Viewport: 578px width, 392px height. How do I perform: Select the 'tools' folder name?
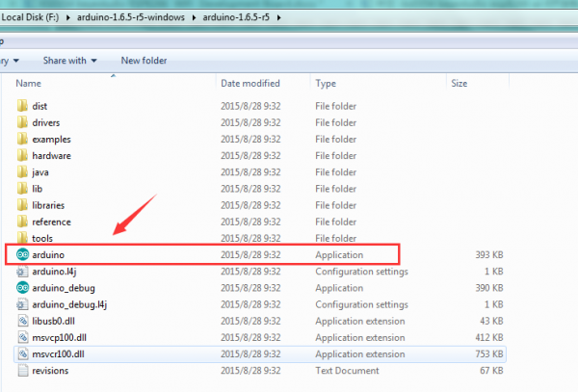click(x=42, y=238)
